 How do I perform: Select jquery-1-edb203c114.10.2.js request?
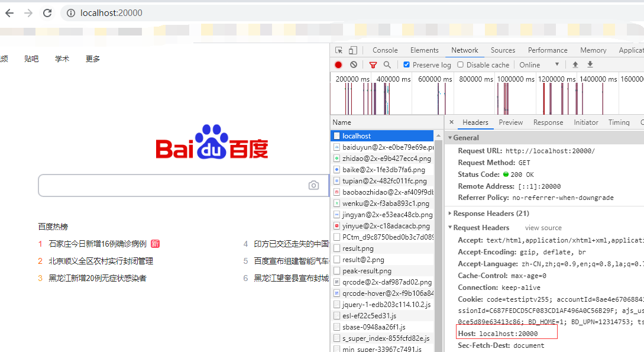[382, 305]
